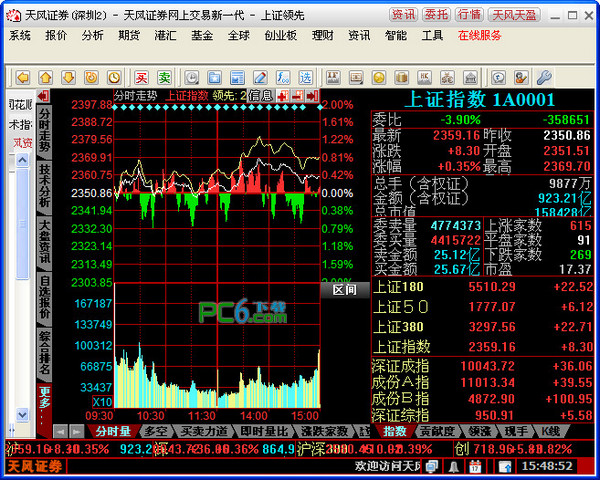Screen dimensions: 600x480
Task: Click the brown box package icon
Action: coord(401,78)
